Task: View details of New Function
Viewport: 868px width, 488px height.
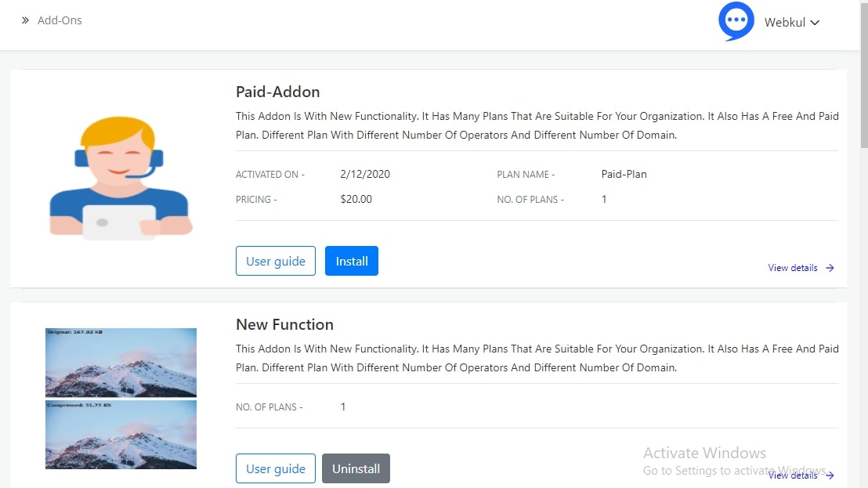Action: point(792,475)
